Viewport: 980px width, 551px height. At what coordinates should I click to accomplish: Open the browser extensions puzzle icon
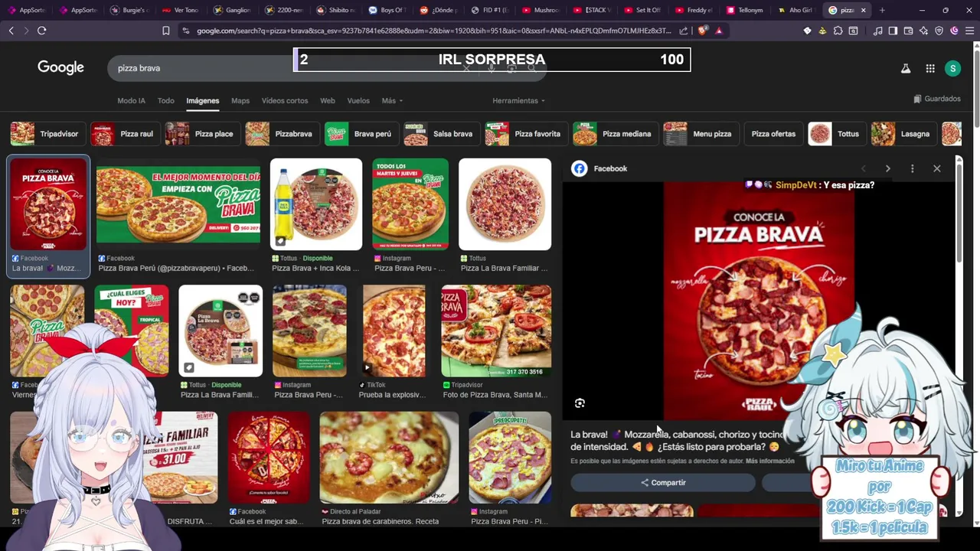(x=838, y=31)
